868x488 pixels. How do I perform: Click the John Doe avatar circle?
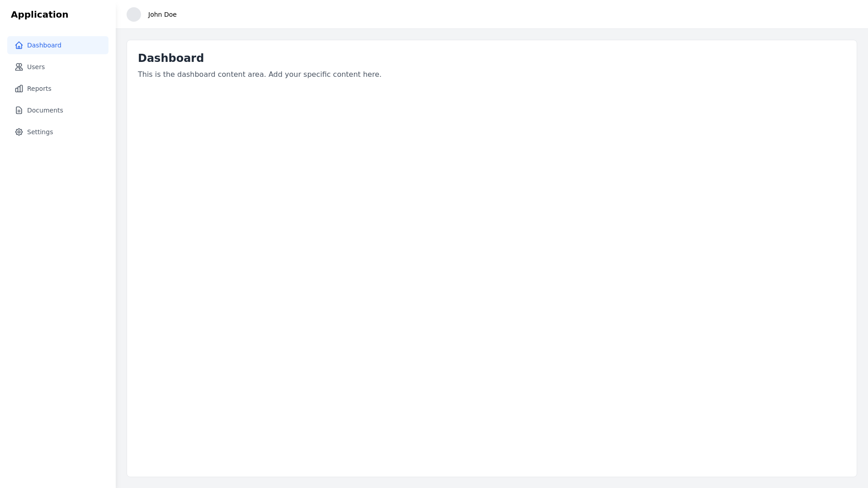click(x=134, y=14)
